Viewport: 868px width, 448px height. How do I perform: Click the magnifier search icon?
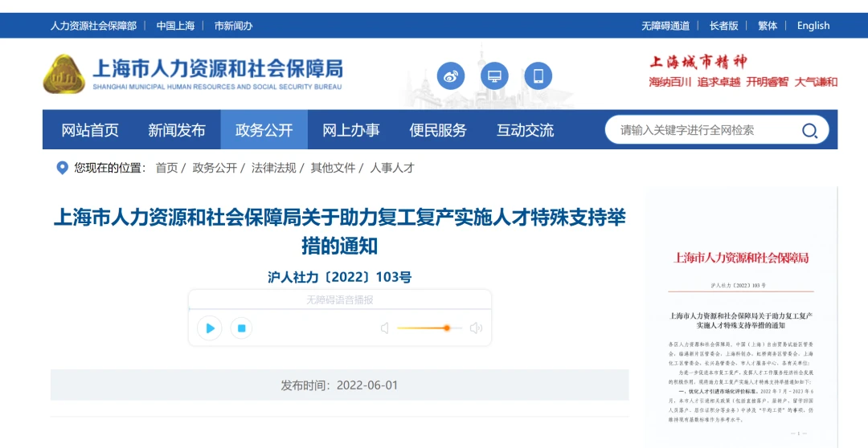(809, 130)
